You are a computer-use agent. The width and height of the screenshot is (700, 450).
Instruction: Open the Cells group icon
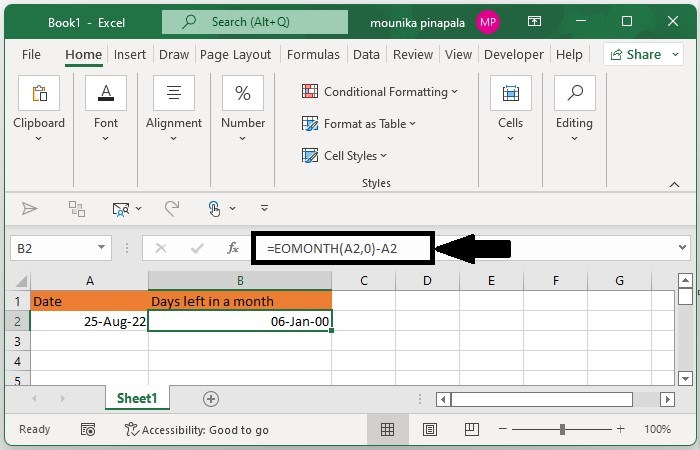pos(511,93)
